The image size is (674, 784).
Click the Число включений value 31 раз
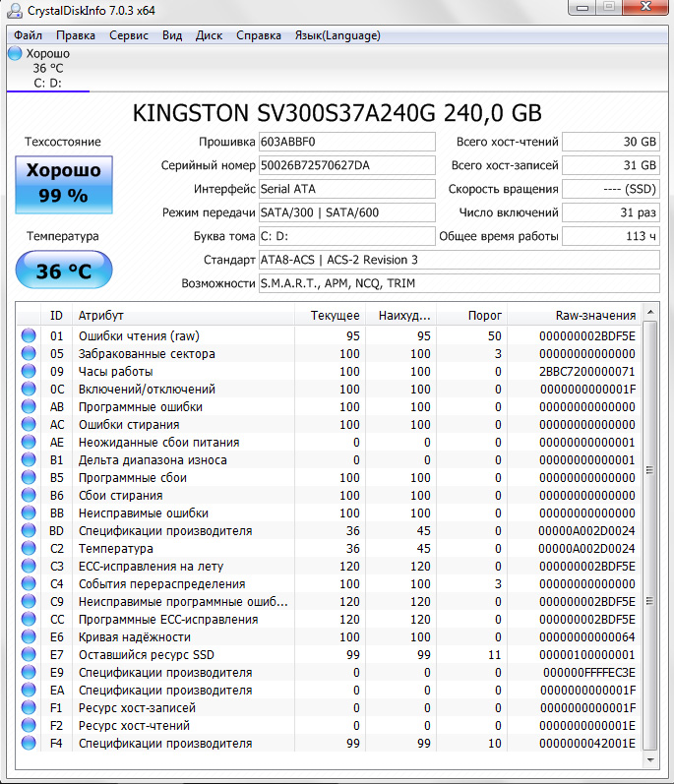coord(611,212)
